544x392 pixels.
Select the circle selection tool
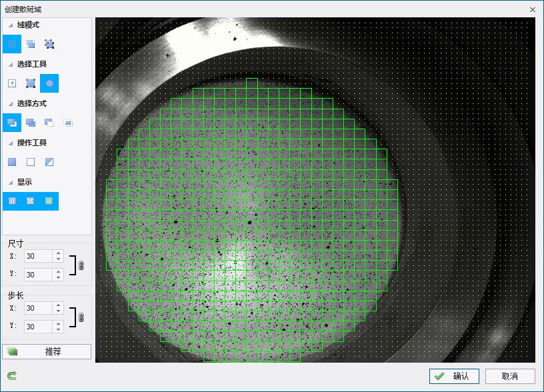tap(49, 83)
